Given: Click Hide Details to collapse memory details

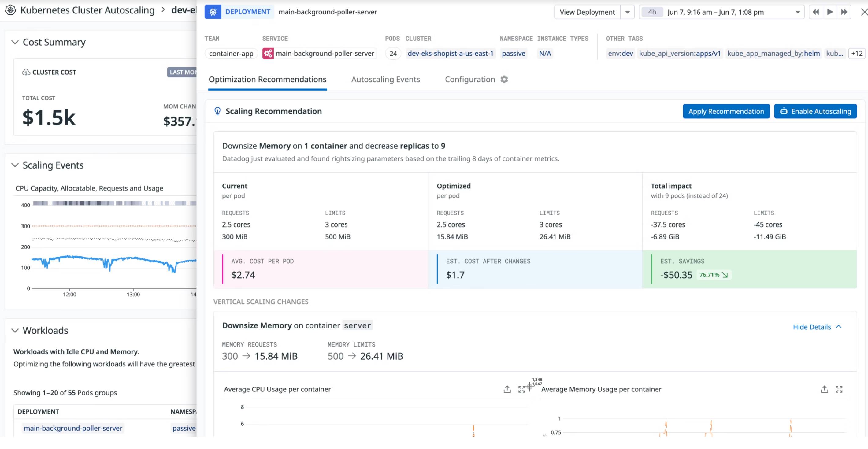Looking at the screenshot, I should click(x=817, y=327).
